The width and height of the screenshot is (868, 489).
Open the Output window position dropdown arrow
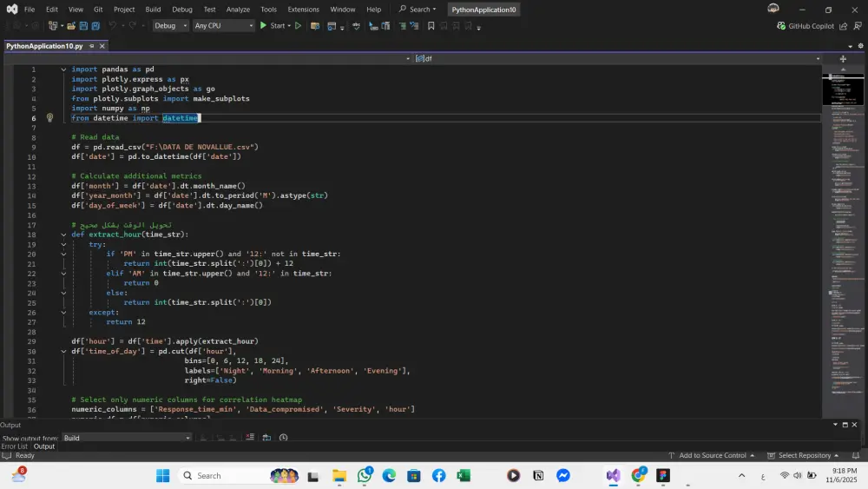click(x=835, y=425)
